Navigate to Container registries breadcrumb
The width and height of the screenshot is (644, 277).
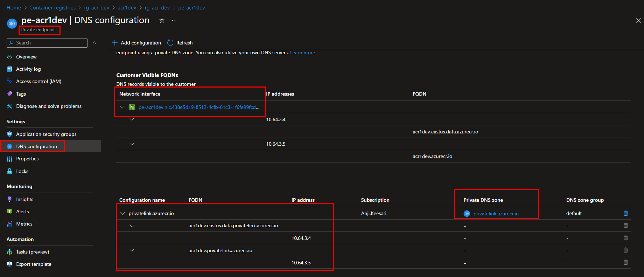click(52, 8)
